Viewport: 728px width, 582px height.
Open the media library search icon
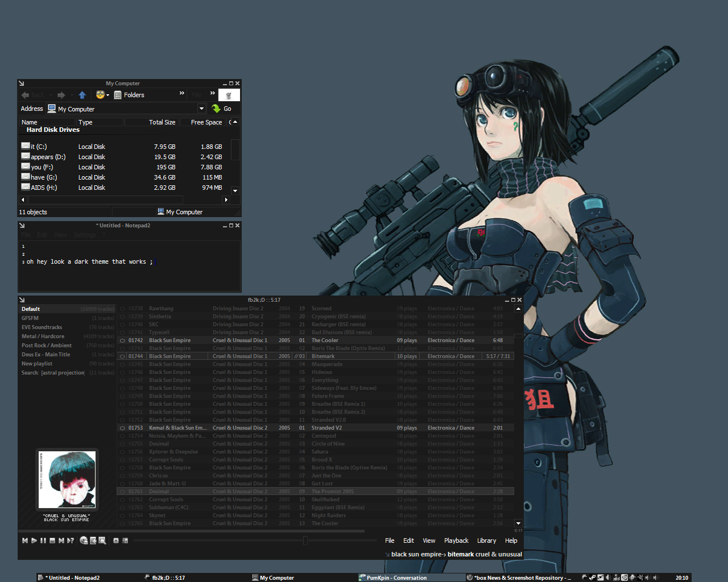(x=102, y=541)
